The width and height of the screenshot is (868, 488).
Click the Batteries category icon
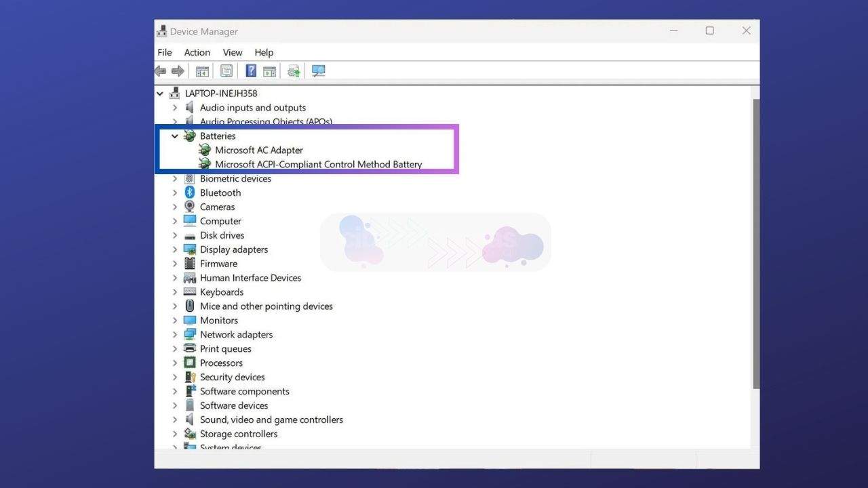coord(190,136)
